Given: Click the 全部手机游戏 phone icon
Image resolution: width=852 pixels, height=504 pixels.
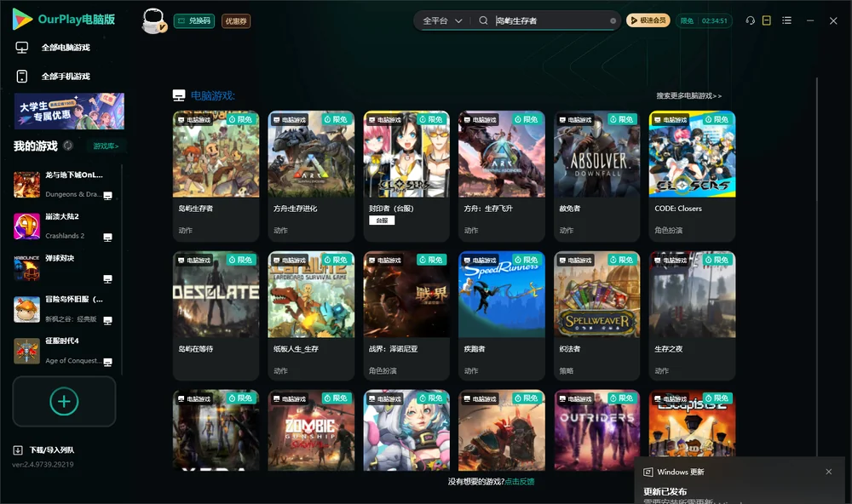Looking at the screenshot, I should (22, 77).
